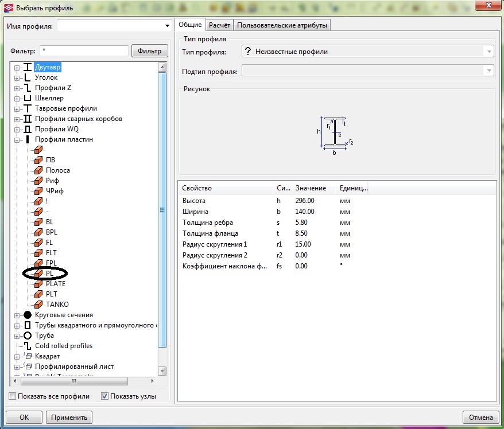Enable the Показать все профили checkbox
504x429 pixels.
tap(13, 396)
